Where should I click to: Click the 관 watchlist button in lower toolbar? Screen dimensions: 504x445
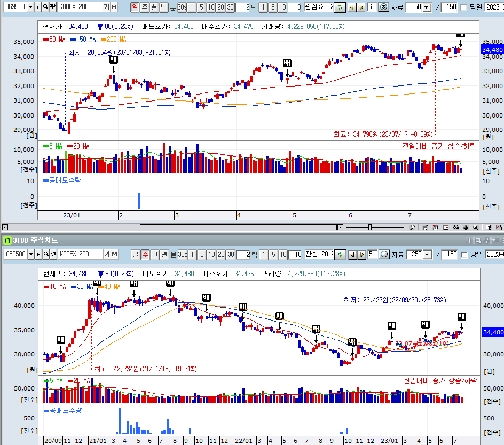point(53,254)
